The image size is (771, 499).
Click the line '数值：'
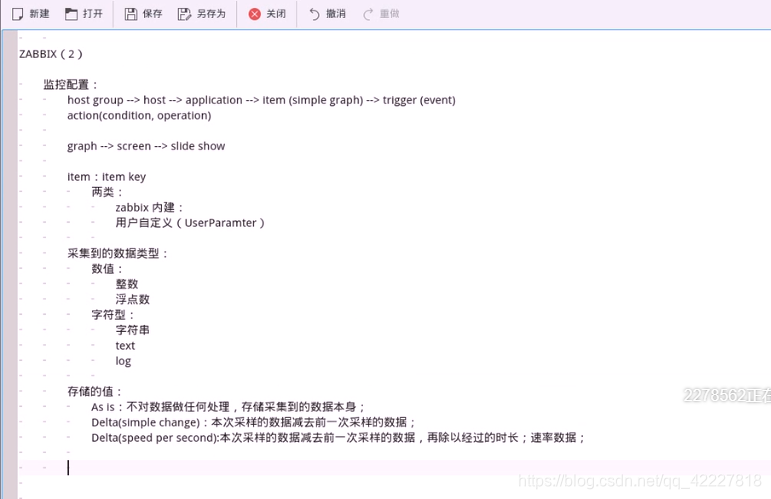coord(107,269)
